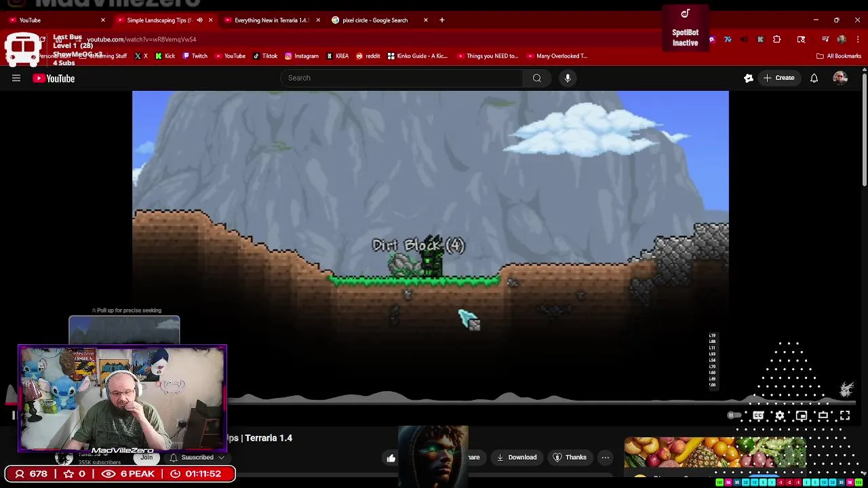Click the Join channel button
Viewport: 868px width, 488px height.
(x=146, y=457)
